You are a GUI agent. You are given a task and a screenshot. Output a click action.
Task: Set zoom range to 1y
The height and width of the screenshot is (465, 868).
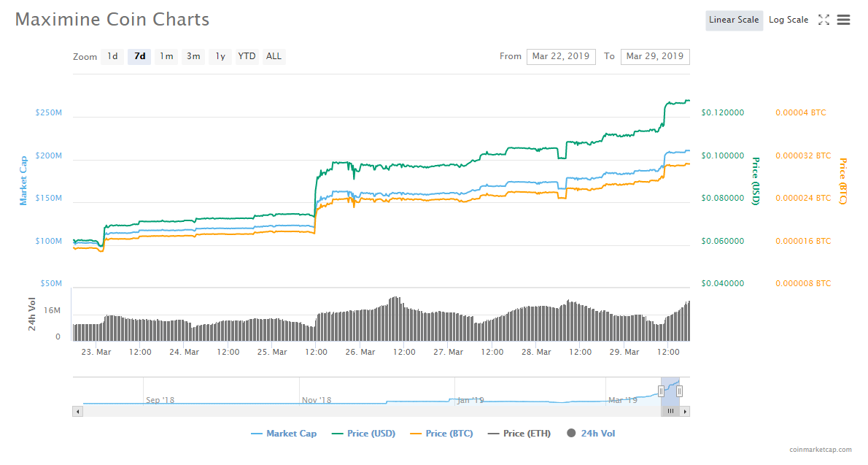[220, 56]
